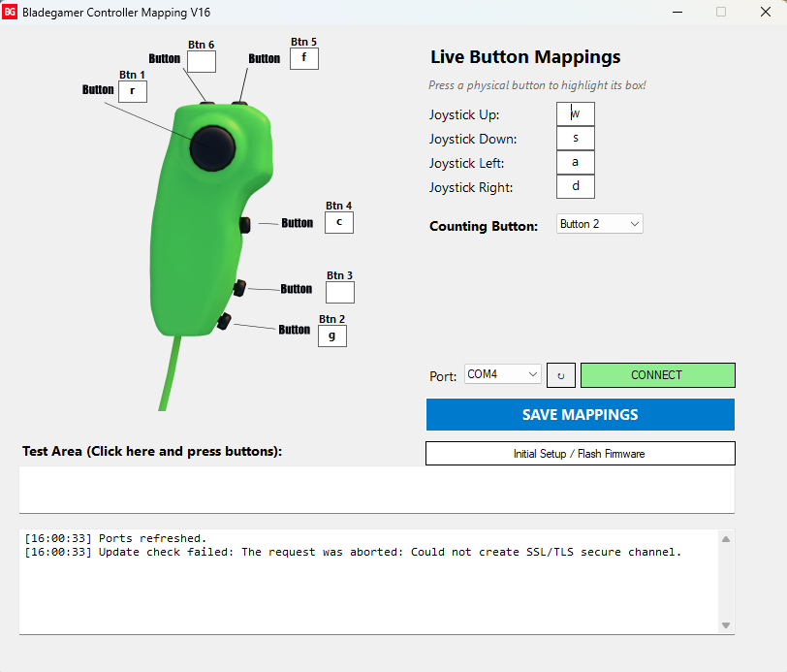Image resolution: width=787 pixels, height=672 pixels.
Task: Click the SAVE MAPPINGS button
Action: tap(581, 415)
